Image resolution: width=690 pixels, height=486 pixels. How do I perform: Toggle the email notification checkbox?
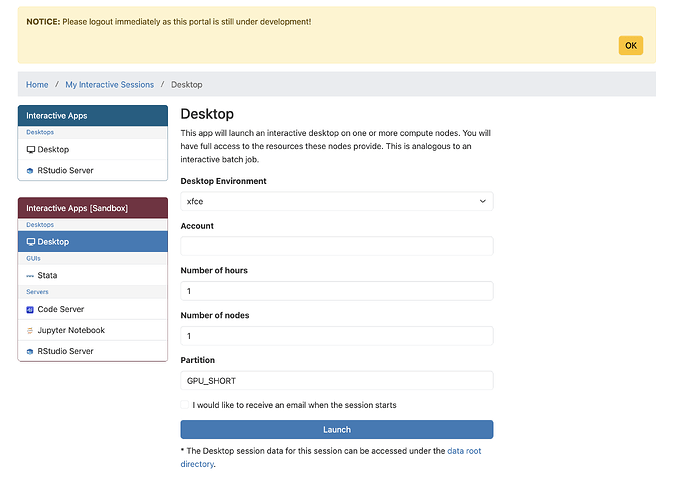(184, 405)
